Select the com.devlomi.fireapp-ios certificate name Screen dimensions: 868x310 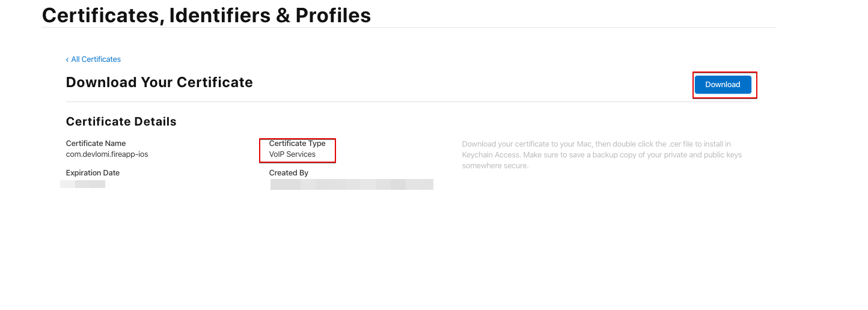click(x=107, y=154)
